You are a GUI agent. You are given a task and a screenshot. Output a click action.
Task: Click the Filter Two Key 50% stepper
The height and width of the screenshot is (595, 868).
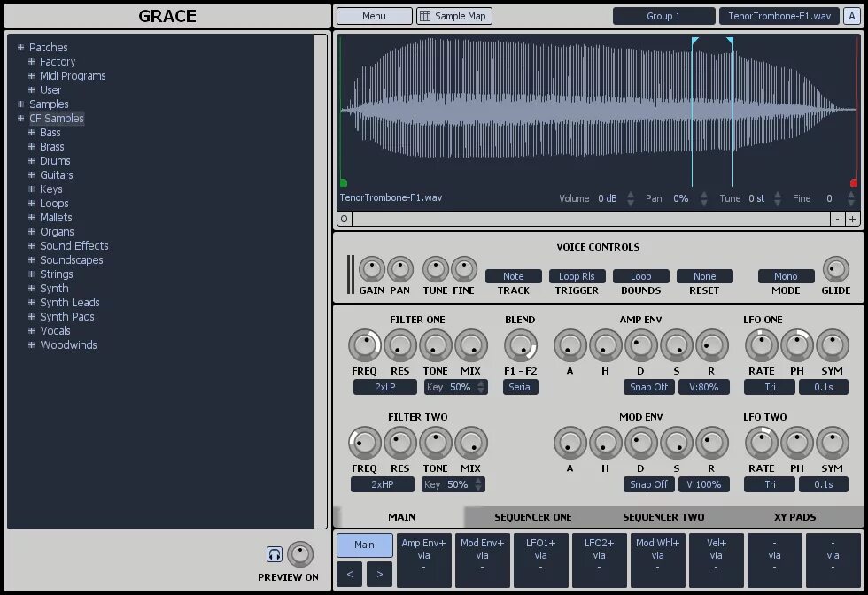point(478,484)
